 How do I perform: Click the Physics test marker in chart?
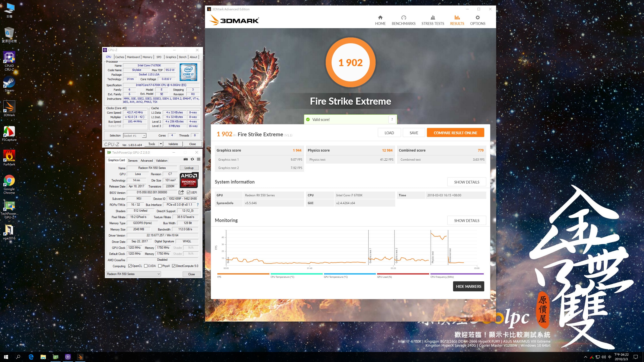tap(433, 257)
